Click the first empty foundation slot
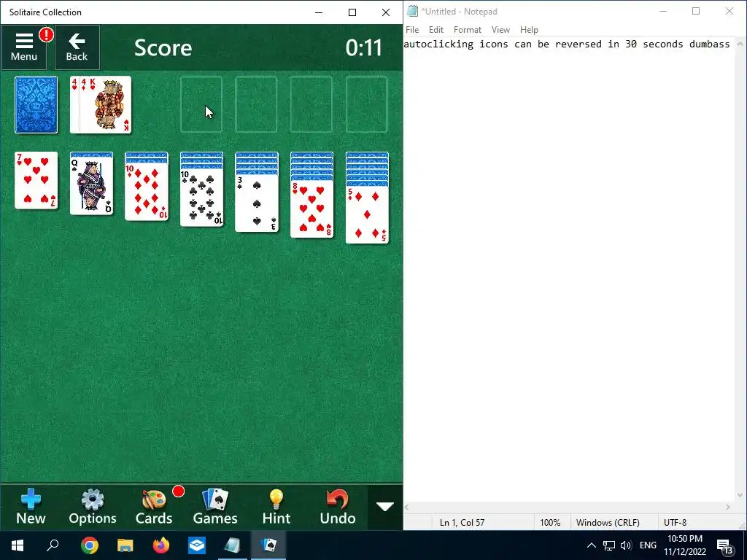747x560 pixels. coord(201,105)
